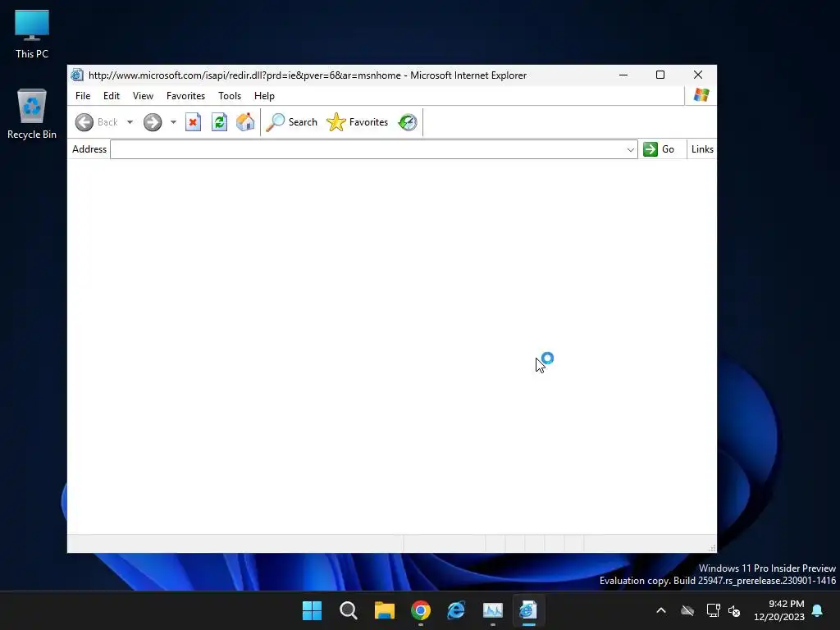This screenshot has height=630, width=840.
Task: Open blue Internet Explorer taskbar icon
Action: click(x=456, y=610)
